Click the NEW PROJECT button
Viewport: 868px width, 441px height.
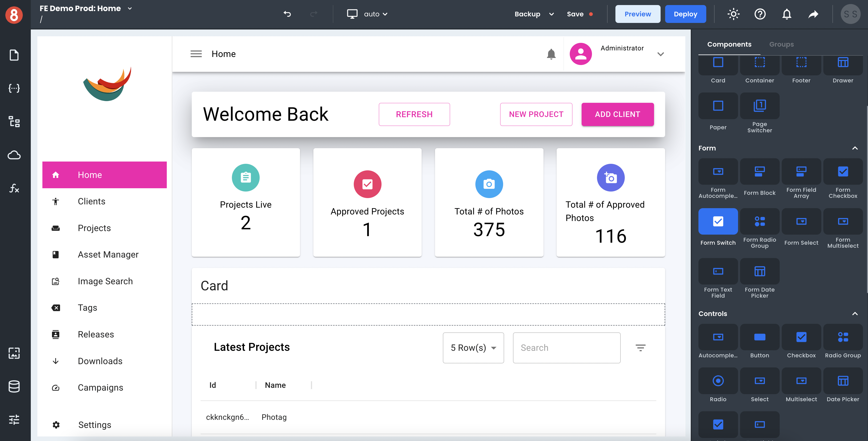click(x=536, y=114)
